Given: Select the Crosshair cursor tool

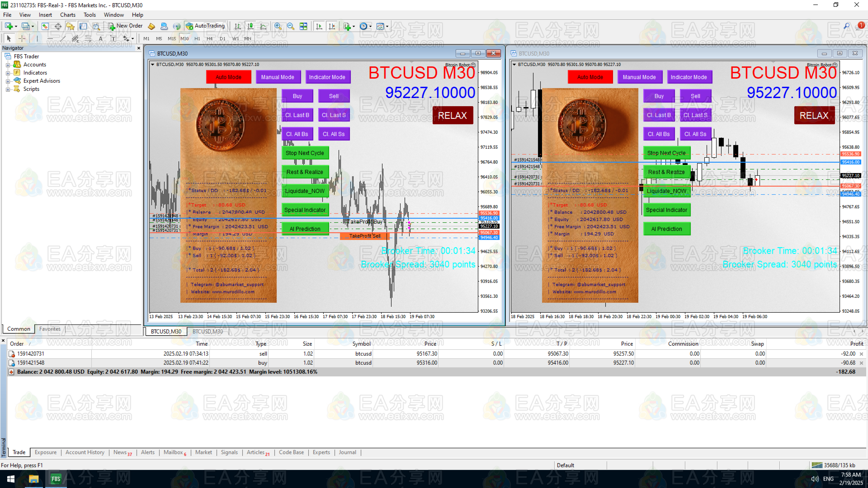Looking at the screenshot, I should pyautogui.click(x=22, y=38).
